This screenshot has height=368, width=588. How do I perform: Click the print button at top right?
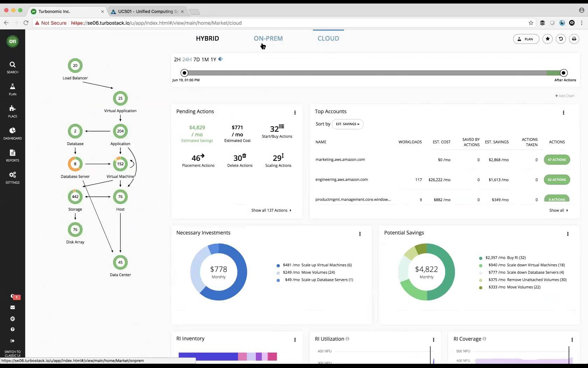574,39
